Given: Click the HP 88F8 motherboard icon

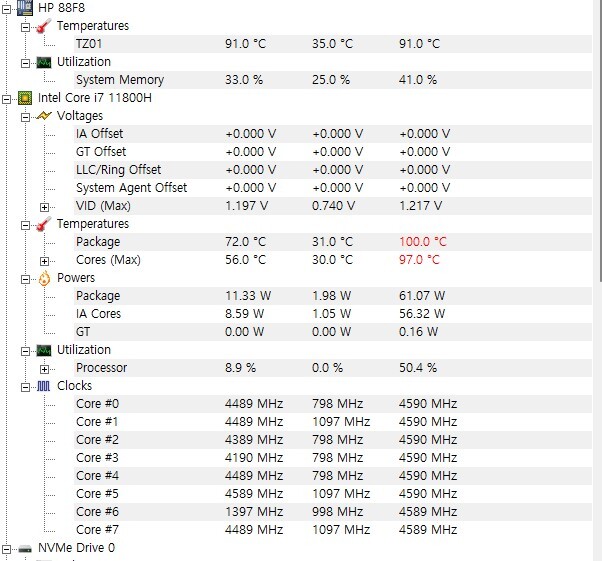Looking at the screenshot, I should pos(24,7).
